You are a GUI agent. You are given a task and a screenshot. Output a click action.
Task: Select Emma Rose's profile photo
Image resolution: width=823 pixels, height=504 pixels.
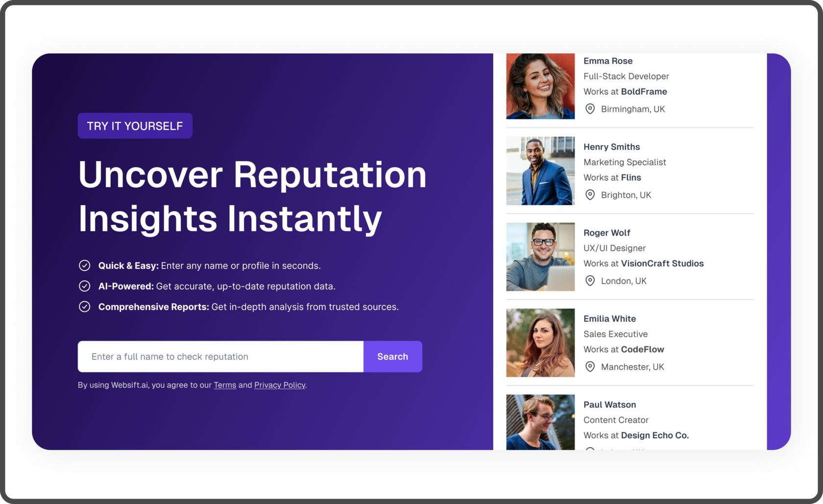click(540, 86)
